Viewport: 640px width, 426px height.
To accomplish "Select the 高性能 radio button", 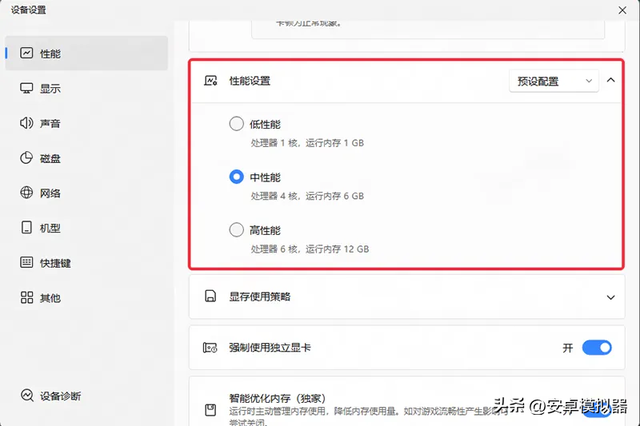I will [x=236, y=230].
